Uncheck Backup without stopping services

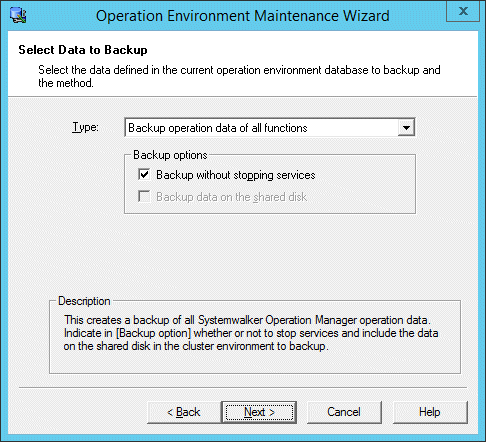click(144, 174)
